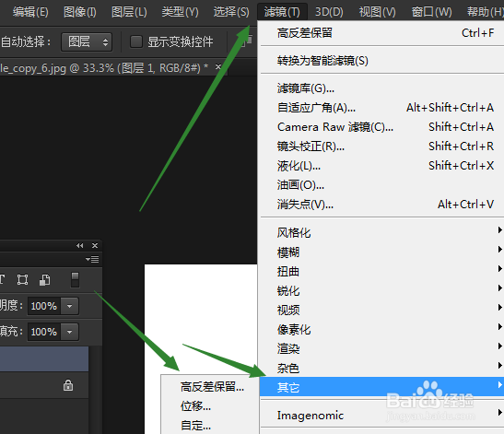This screenshot has width=504, height=434.
Task: Open the 编辑(E) menu
Action: [30, 12]
